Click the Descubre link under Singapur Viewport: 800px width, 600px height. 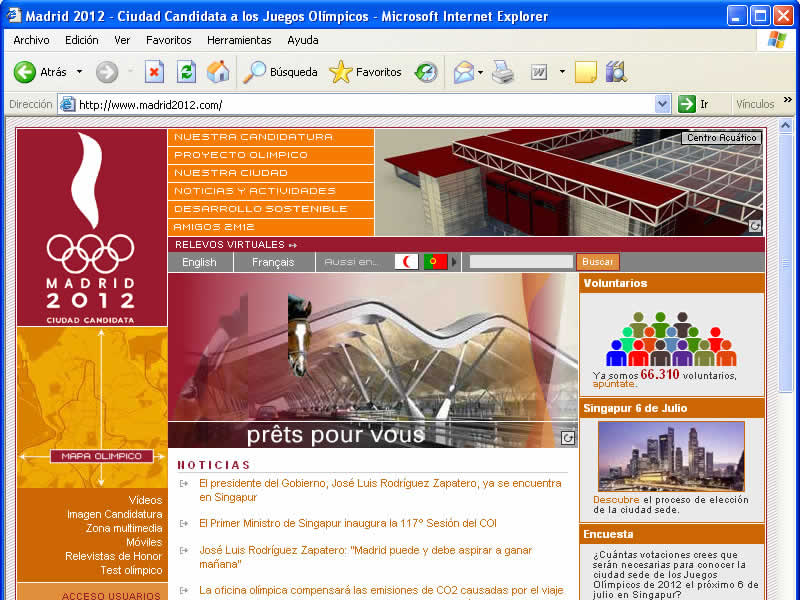pos(616,500)
